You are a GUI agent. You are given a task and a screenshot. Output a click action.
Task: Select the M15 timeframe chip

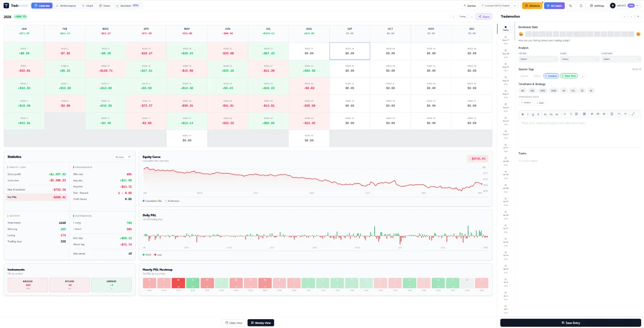coord(543,90)
